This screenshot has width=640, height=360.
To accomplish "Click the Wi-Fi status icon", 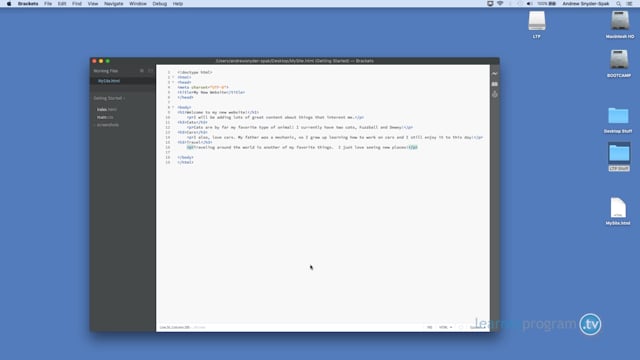I will coord(500,4).
